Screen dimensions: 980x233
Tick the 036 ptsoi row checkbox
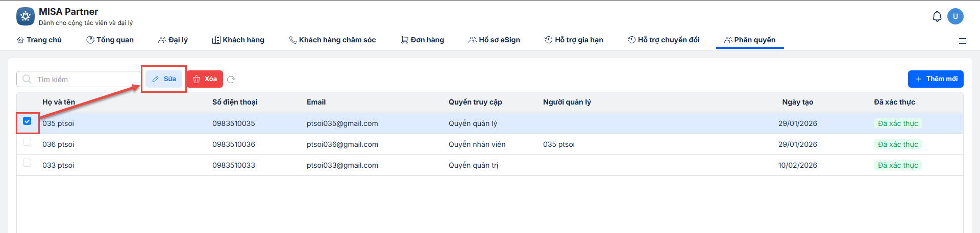(x=27, y=142)
